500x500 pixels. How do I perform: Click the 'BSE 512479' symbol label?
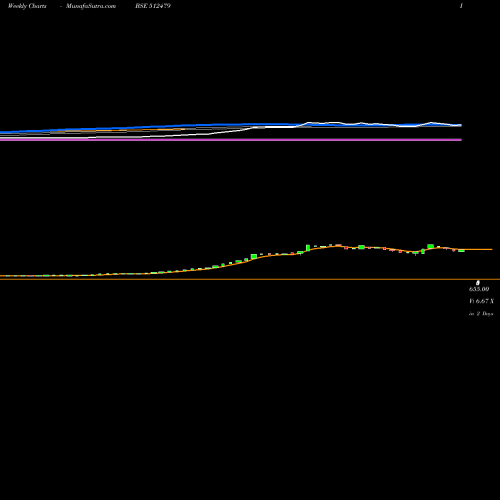153,6
